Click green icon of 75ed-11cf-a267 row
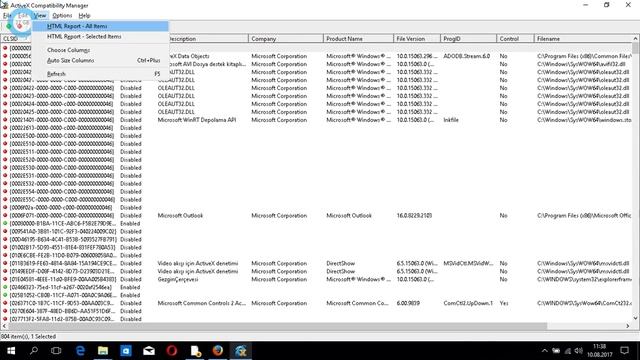This screenshot has width=640, height=360. coord(5,287)
